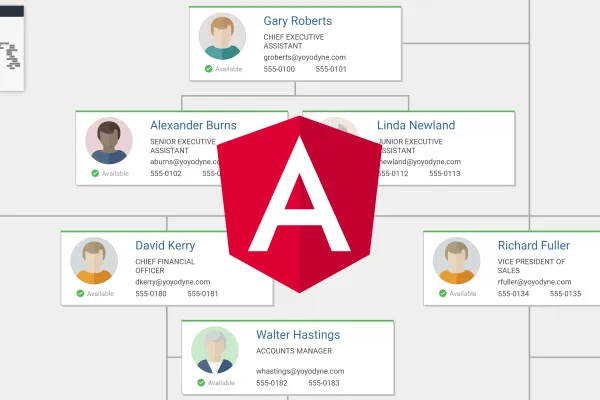This screenshot has height=400, width=600.
Task: Open the Alexander Burns name heading
Action: click(193, 125)
